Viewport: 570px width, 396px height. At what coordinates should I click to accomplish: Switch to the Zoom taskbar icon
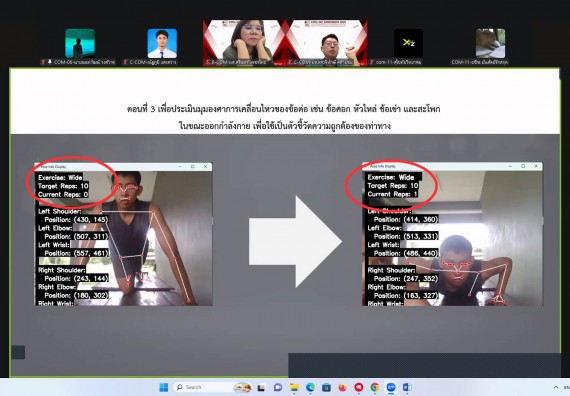point(391,388)
